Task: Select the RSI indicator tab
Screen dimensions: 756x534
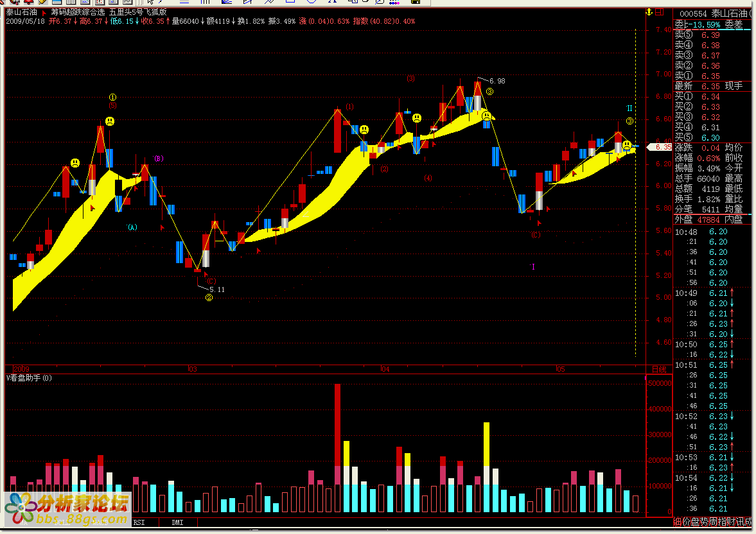Action: 139,522
